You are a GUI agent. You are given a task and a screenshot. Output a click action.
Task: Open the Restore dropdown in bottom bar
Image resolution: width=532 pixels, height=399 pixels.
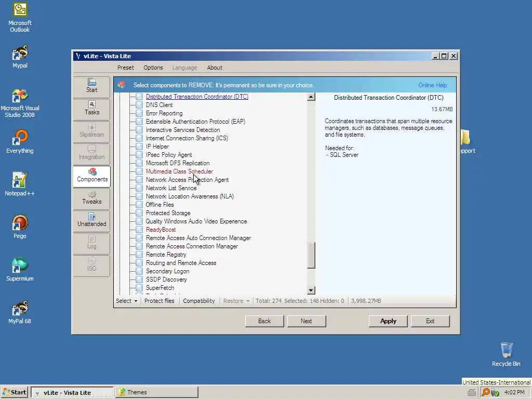[236, 301]
